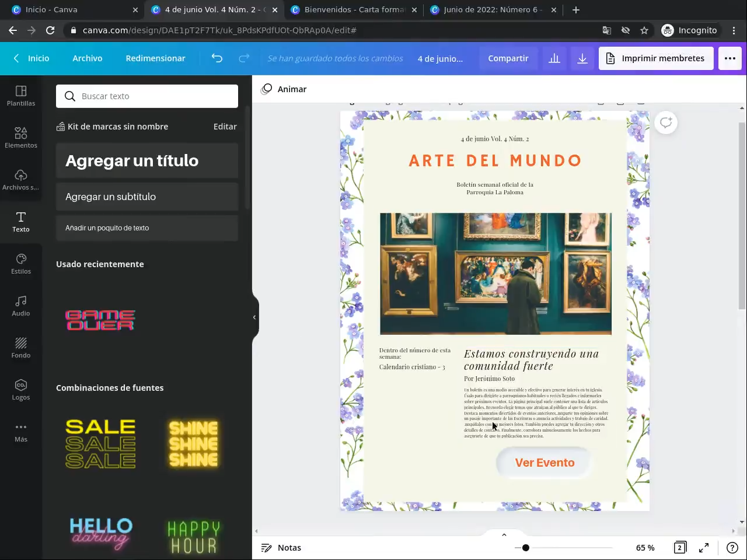This screenshot has height=560, width=747.
Task: Select the ARTE DEL MUNDO heading on canvas
Action: tap(495, 160)
